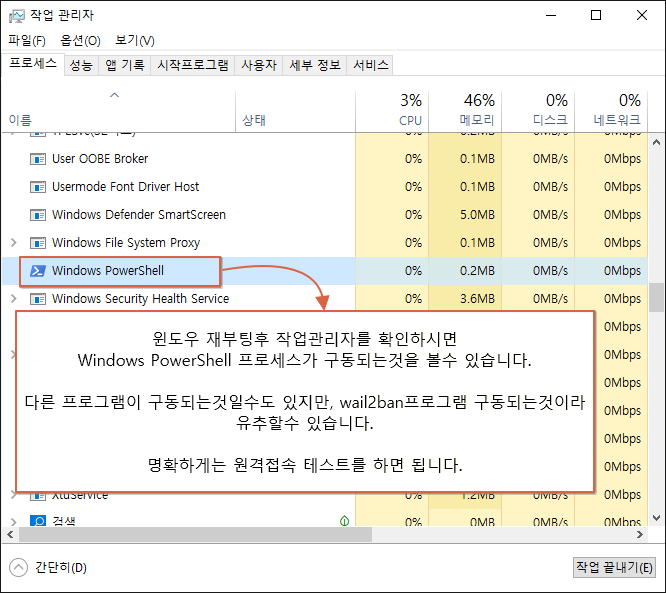This screenshot has width=666, height=593.
Task: Select the Usermode Font Driver Host name
Action: click(125, 187)
